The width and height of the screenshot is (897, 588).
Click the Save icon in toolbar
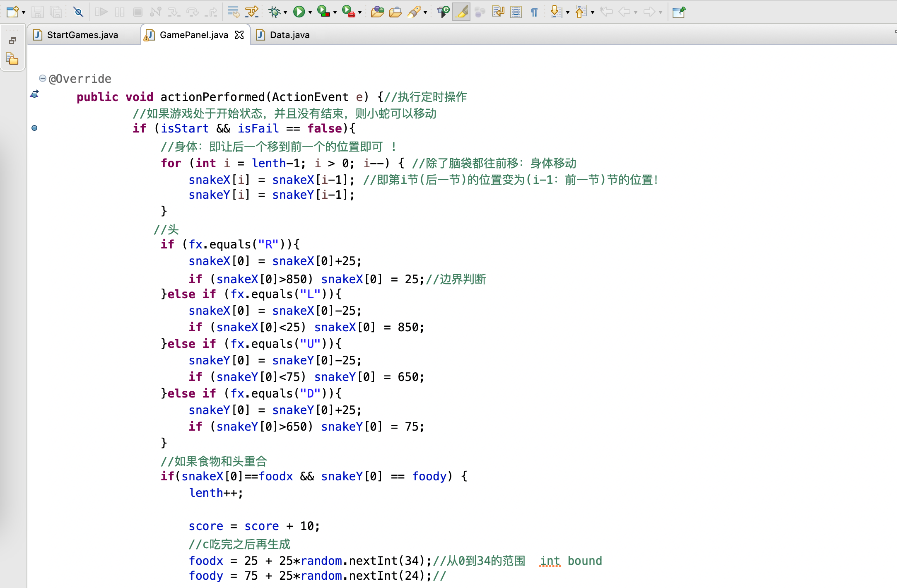coord(38,12)
